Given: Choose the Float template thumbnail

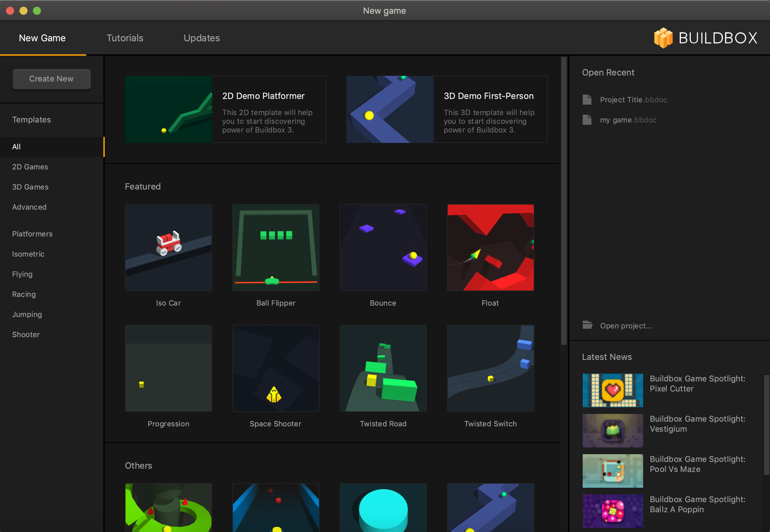Looking at the screenshot, I should point(491,247).
